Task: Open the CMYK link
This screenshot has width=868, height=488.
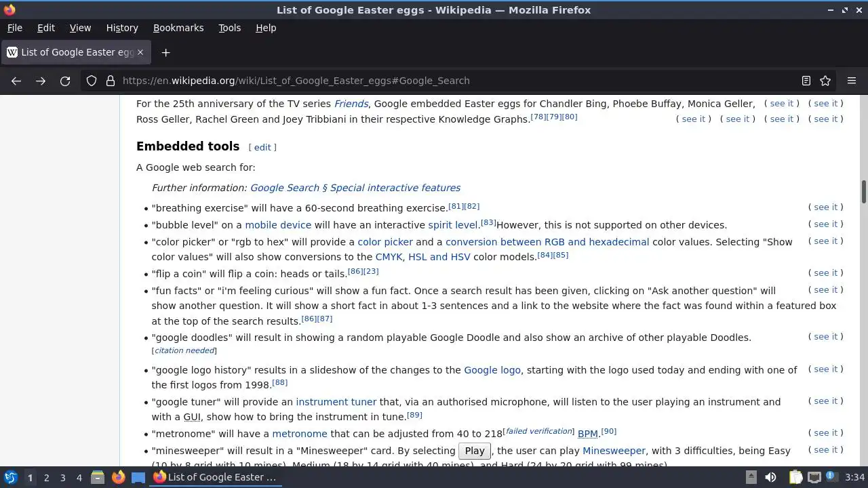Action: [389, 257]
